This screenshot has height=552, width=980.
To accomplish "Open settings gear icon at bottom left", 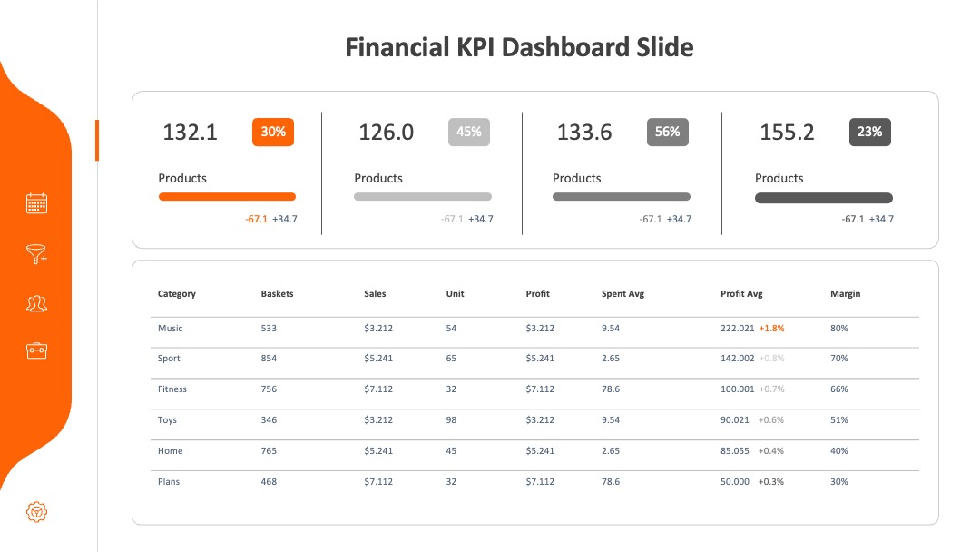I will [x=36, y=512].
